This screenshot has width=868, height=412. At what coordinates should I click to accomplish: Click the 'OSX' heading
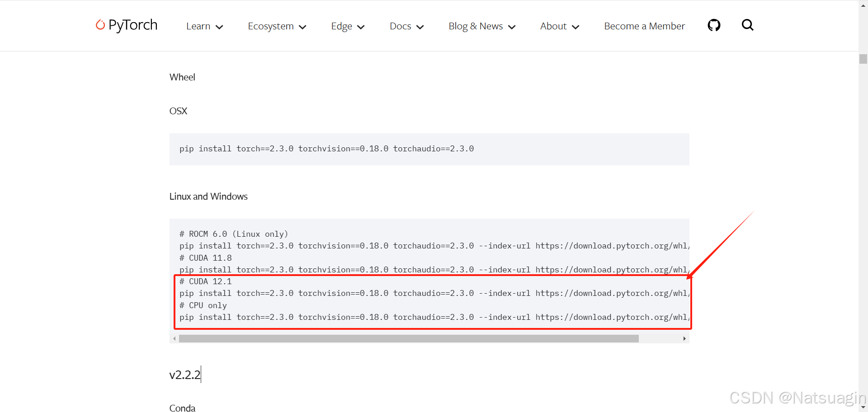click(x=178, y=111)
